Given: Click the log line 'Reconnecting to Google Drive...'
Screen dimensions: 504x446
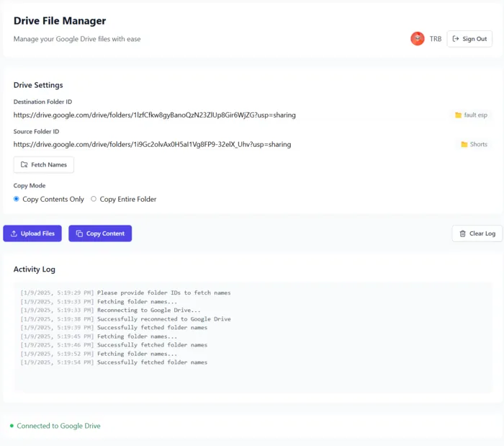Looking at the screenshot, I should pyautogui.click(x=111, y=311).
